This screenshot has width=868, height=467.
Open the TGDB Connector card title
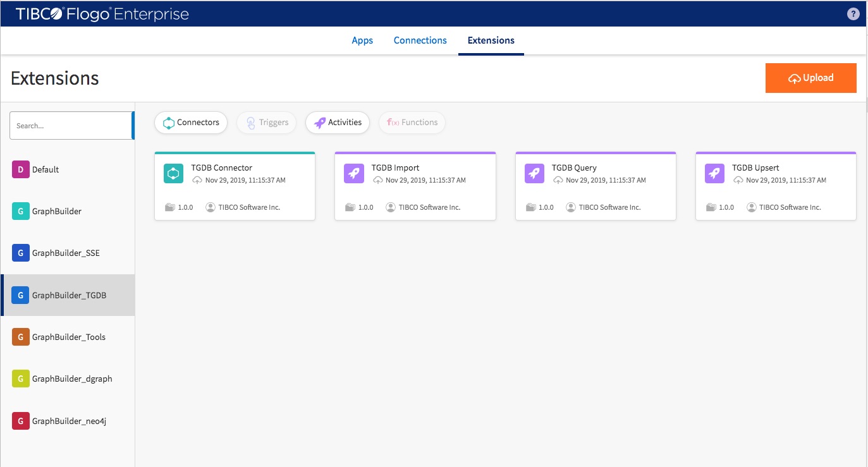click(x=222, y=168)
